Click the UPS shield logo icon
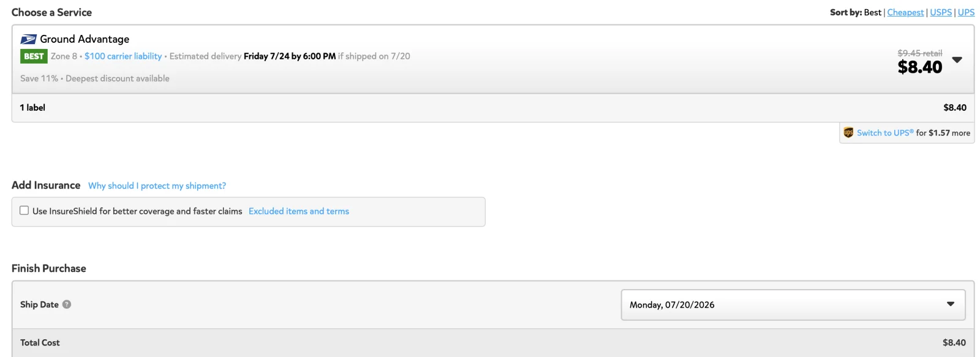The height and width of the screenshot is (357, 980). 848,132
